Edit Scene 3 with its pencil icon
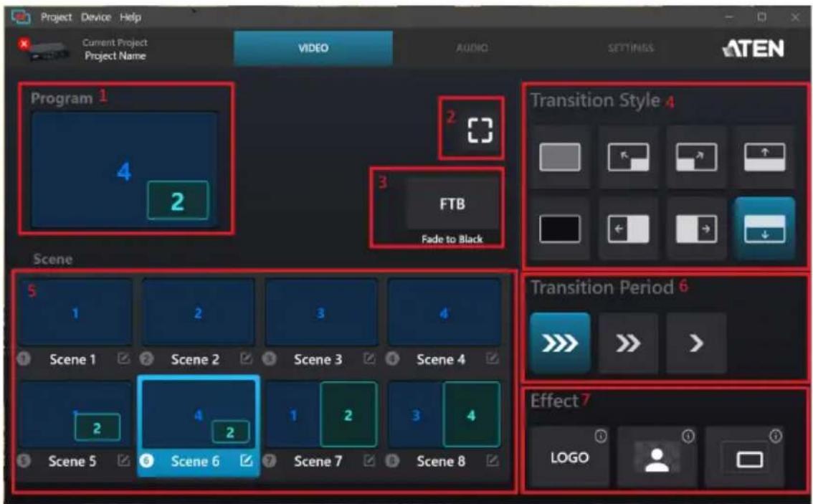This screenshot has height=504, width=813. tap(369, 358)
